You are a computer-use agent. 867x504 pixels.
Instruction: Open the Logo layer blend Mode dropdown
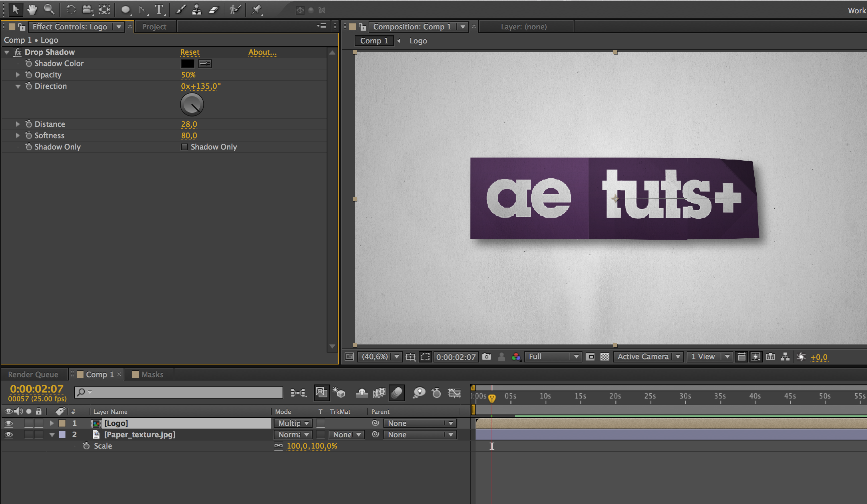click(x=293, y=423)
